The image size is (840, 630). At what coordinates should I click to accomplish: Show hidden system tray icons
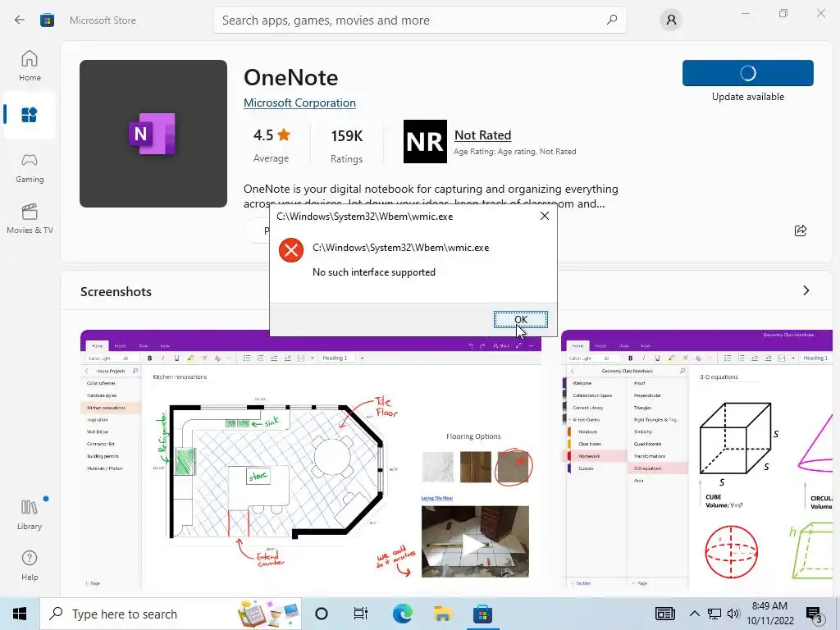point(694,614)
